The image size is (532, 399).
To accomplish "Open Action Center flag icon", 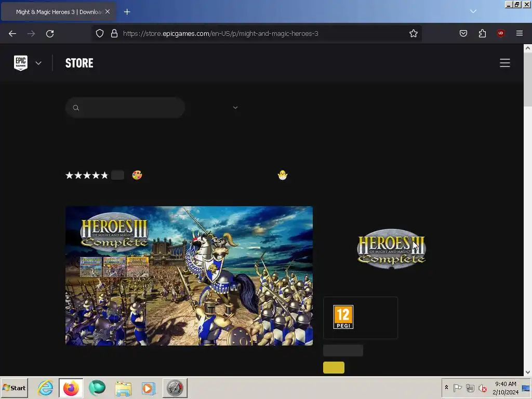I will [457, 388].
